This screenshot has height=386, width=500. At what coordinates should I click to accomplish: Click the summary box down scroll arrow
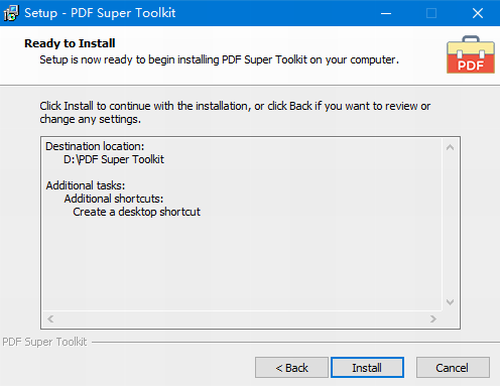[450, 302]
